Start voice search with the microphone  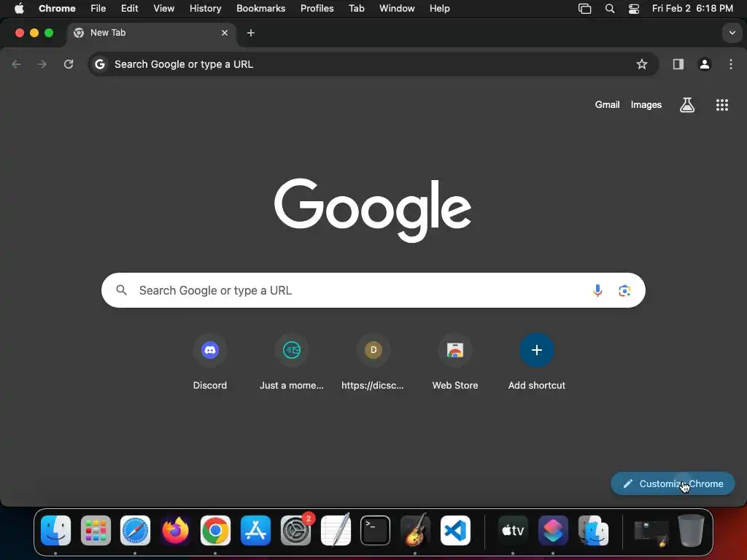(x=597, y=290)
